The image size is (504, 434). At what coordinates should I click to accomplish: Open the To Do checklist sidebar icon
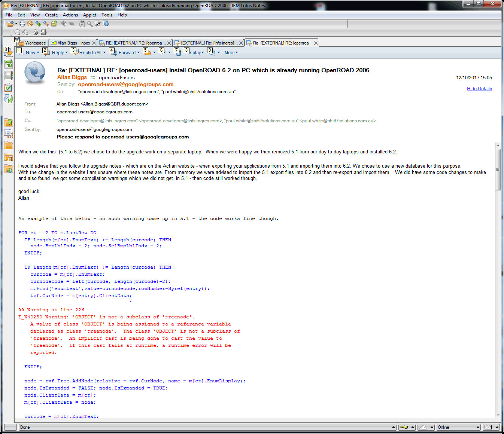[x=9, y=88]
